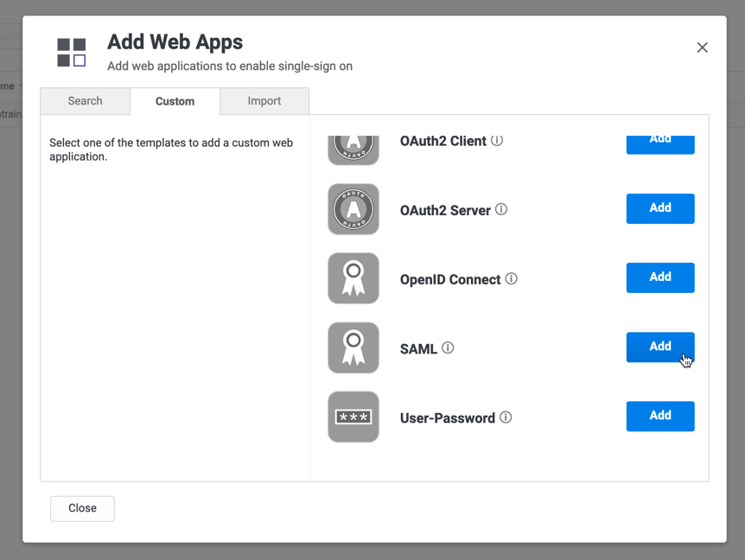The image size is (745, 560).
Task: Click the info icon beside SAML
Action: pyautogui.click(x=448, y=348)
